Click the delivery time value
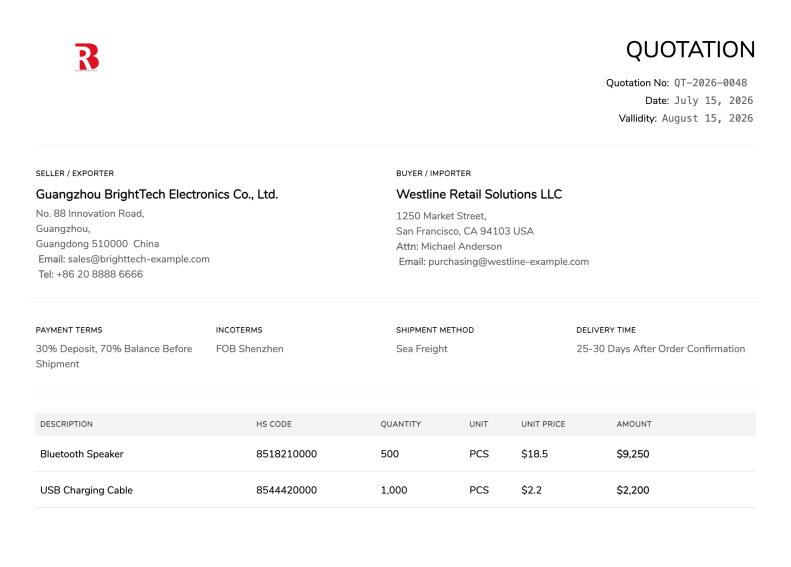This screenshot has width=791, height=567. [x=660, y=349]
